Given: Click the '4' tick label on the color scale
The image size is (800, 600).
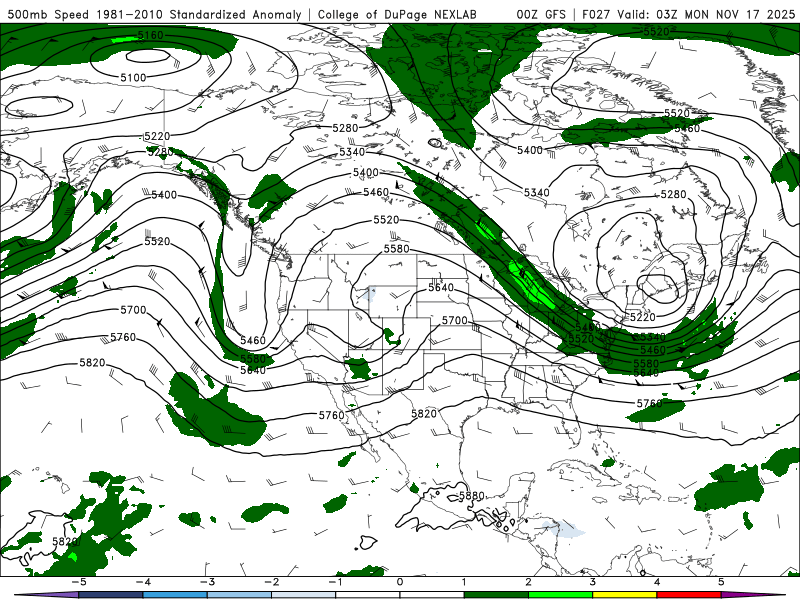Looking at the screenshot, I should pos(657,582).
